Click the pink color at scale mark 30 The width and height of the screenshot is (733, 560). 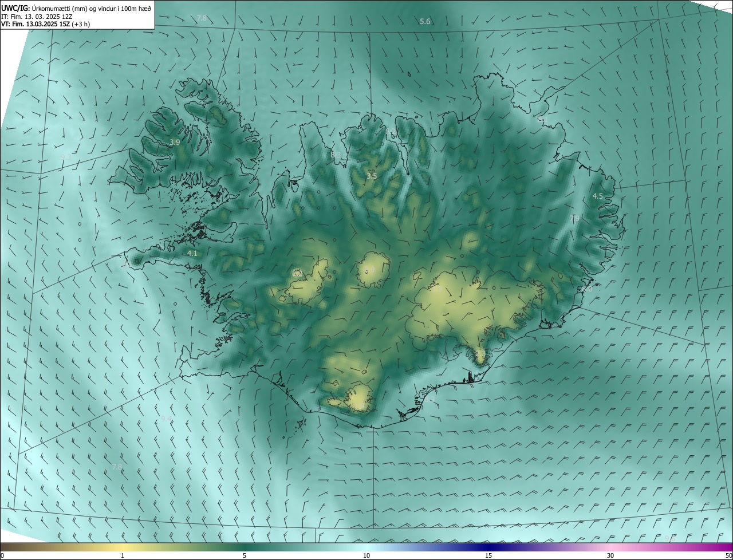click(610, 547)
